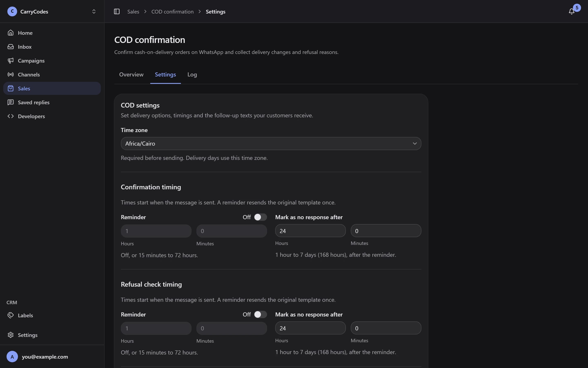Click the CarryCodes workspace avatar
Screen dimensions: 588x368
(x=12, y=11)
